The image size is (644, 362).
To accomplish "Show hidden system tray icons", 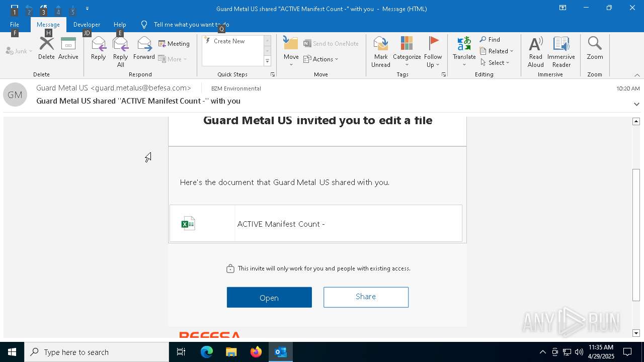I will [x=542, y=352].
